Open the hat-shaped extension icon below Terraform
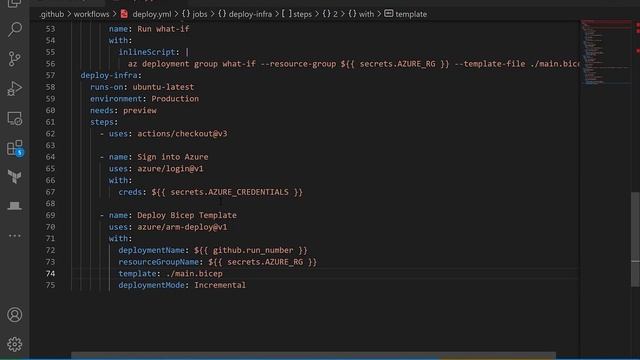Image resolution: width=640 pixels, height=360 pixels. [x=15, y=206]
